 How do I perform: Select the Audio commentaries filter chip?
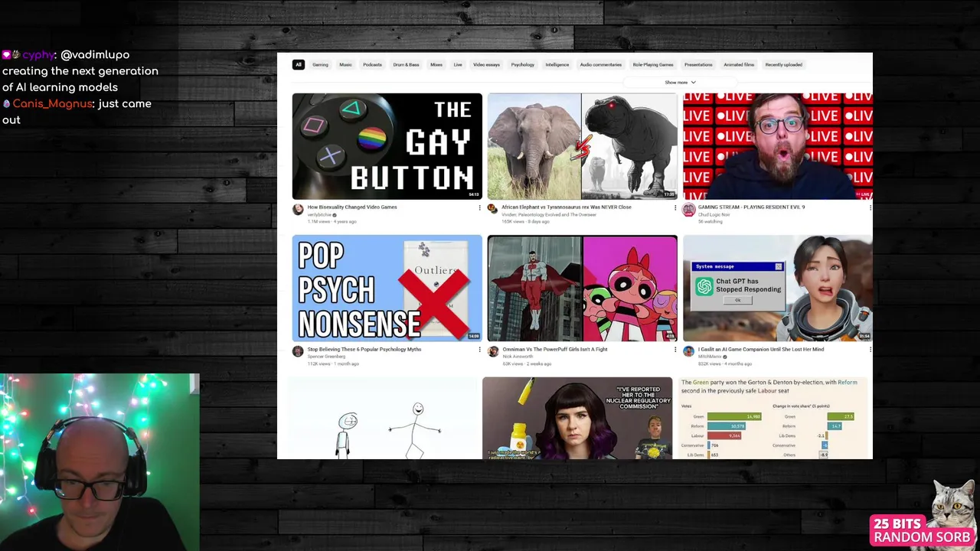coord(601,64)
